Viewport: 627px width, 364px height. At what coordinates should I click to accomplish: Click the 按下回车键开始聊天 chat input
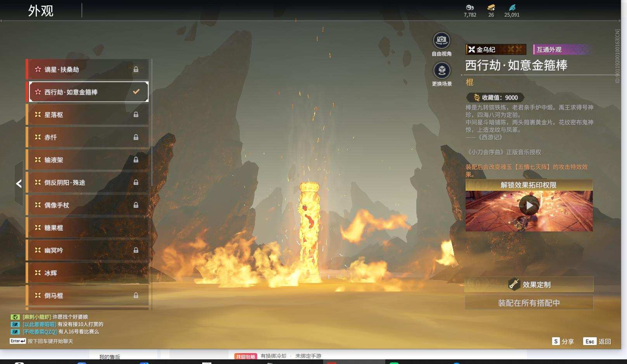[50, 341]
